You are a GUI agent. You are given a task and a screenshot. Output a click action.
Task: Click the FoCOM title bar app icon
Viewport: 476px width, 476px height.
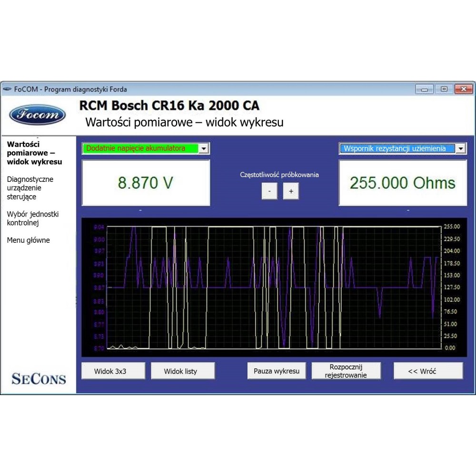tap(7, 89)
